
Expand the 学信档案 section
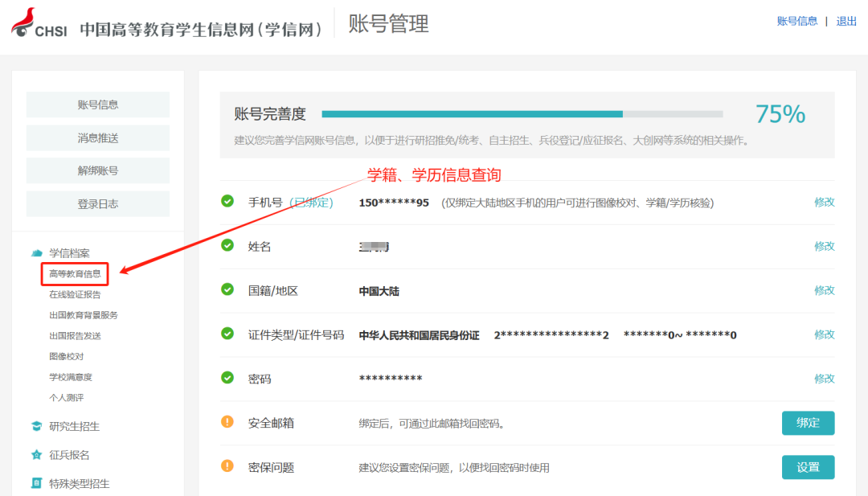coord(69,253)
